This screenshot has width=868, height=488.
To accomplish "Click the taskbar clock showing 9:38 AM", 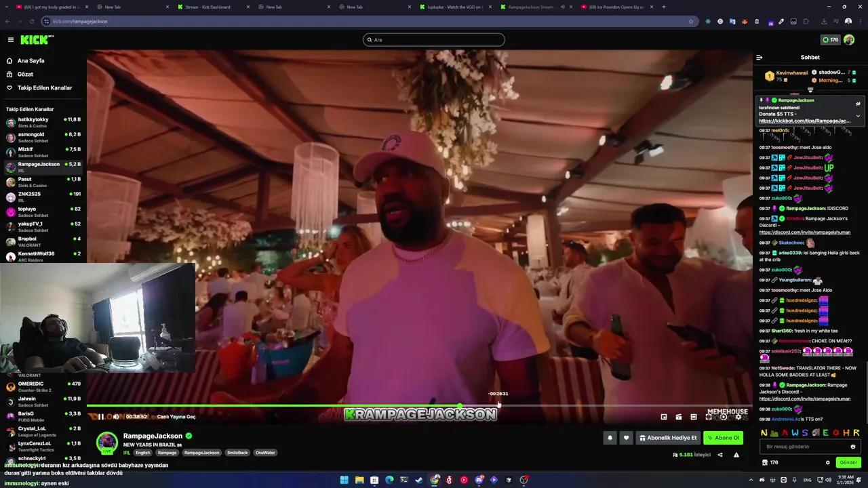I will [x=845, y=480].
